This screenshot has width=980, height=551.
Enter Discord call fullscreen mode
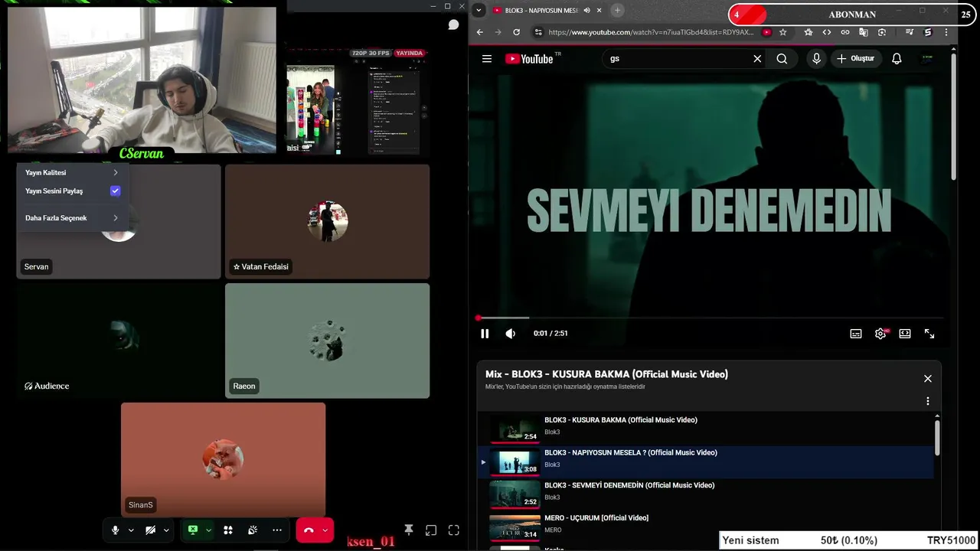click(454, 530)
